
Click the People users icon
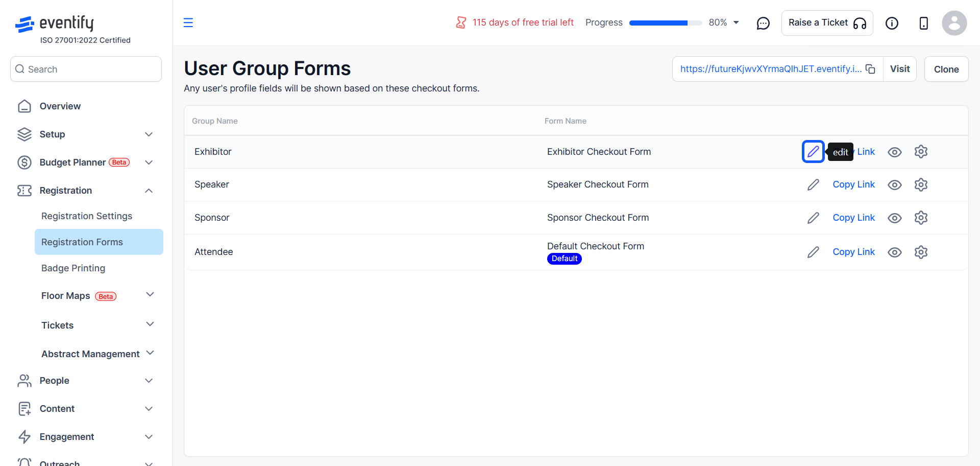point(24,380)
